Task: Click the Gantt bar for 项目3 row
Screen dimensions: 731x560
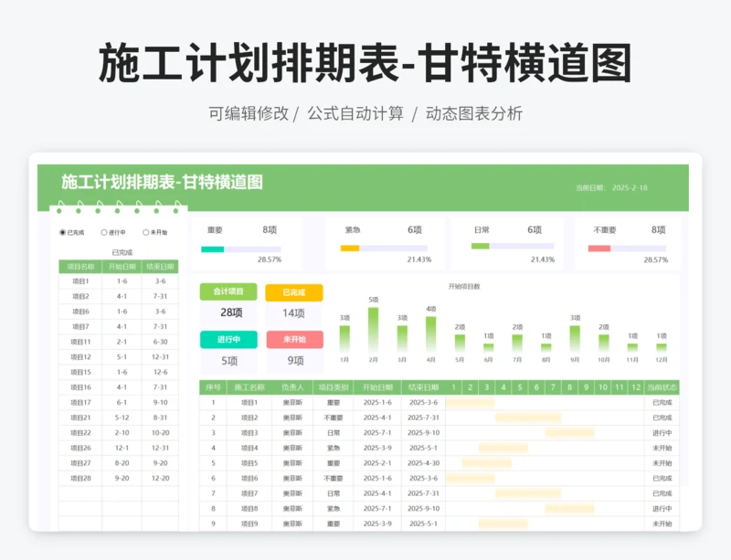Action: coord(569,433)
